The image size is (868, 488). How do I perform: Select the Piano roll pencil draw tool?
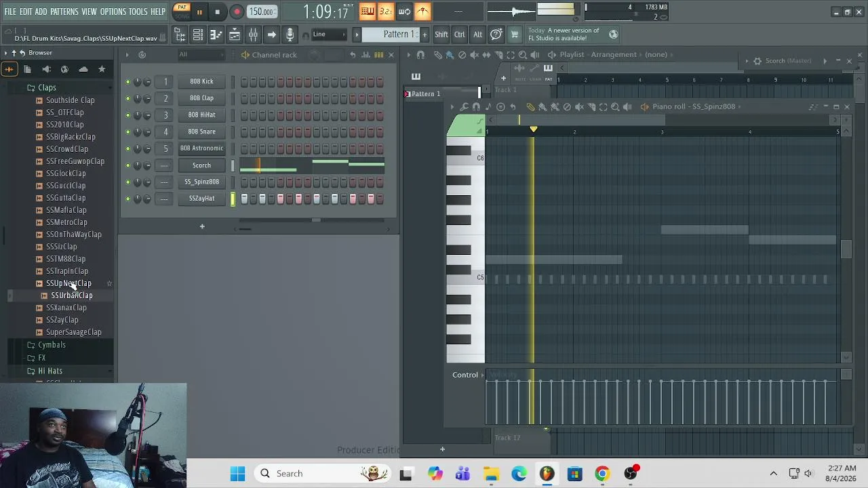coord(530,106)
